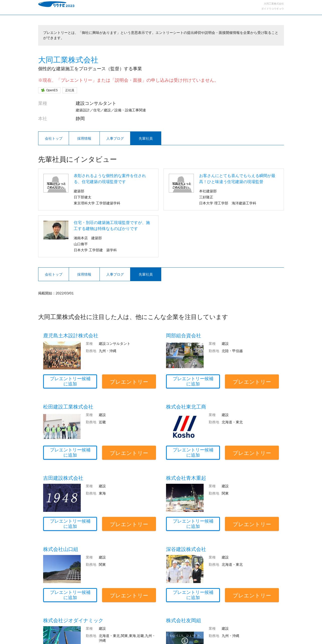Viewport: 322px width, 644px height.
Task: Open 岡部組合資会社 link
Action: point(183,336)
